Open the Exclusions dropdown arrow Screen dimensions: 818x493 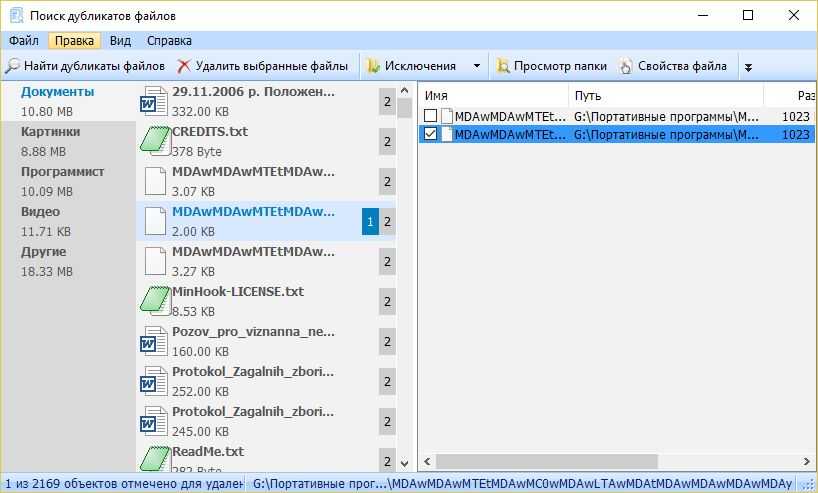pos(476,66)
